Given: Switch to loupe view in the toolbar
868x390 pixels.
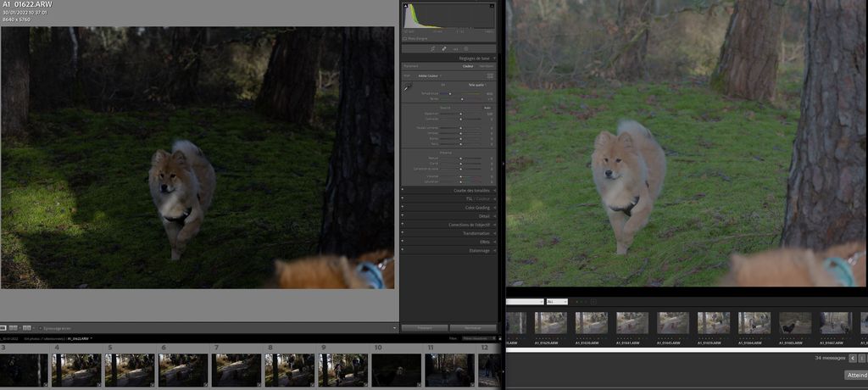Looking at the screenshot, I should click(x=3, y=328).
